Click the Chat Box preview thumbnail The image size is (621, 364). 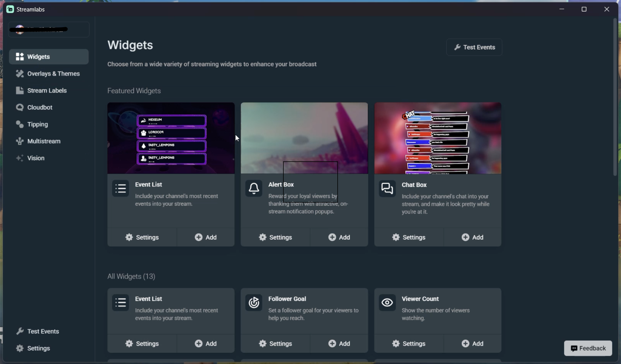[438, 138]
